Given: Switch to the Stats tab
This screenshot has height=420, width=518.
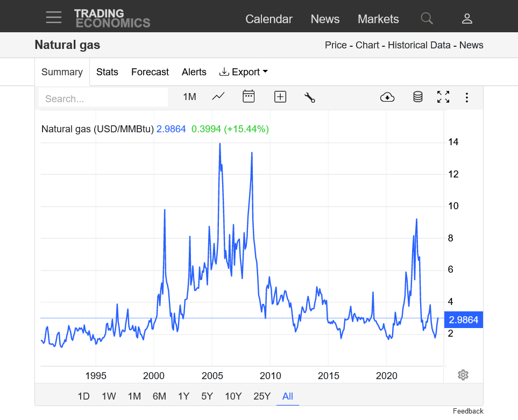Looking at the screenshot, I should coord(107,72).
